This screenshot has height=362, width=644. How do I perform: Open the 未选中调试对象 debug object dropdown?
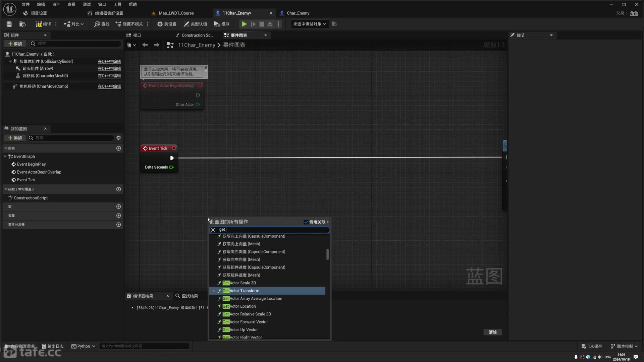[309, 24]
